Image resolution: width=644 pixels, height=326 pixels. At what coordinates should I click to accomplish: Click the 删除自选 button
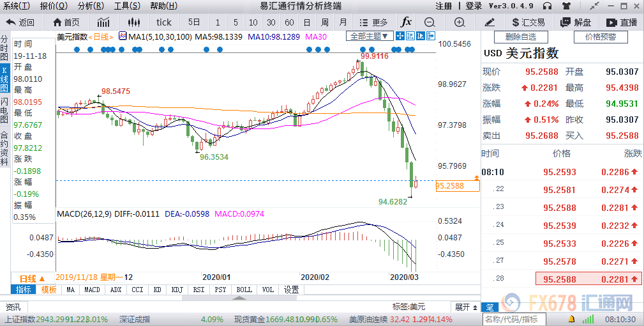tap(521, 37)
